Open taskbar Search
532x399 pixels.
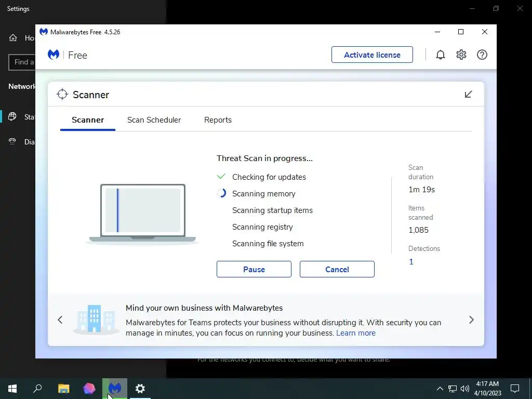pos(37,389)
